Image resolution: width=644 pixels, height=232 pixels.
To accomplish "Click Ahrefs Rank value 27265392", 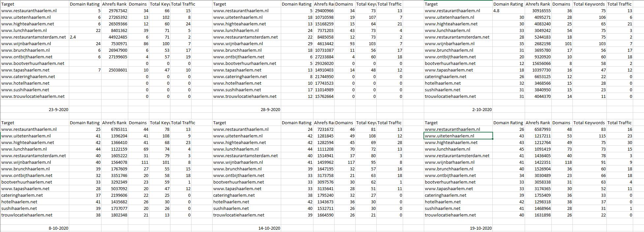I will pyautogui.click(x=115, y=17).
